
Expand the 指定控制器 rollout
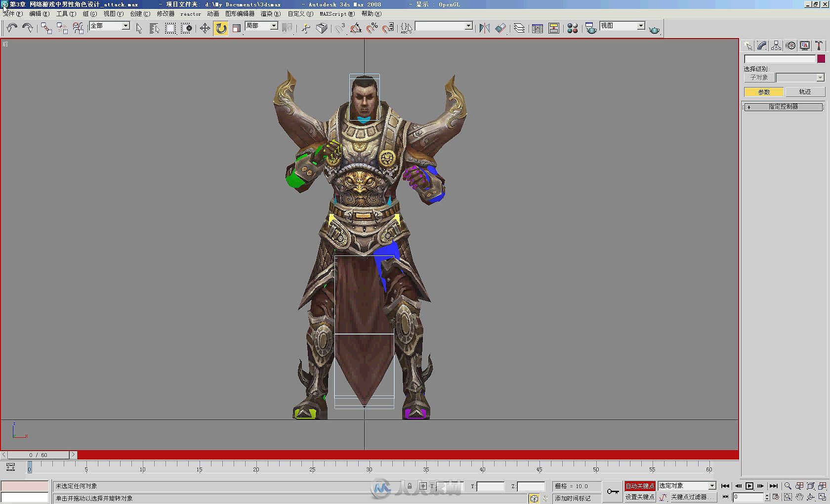783,107
